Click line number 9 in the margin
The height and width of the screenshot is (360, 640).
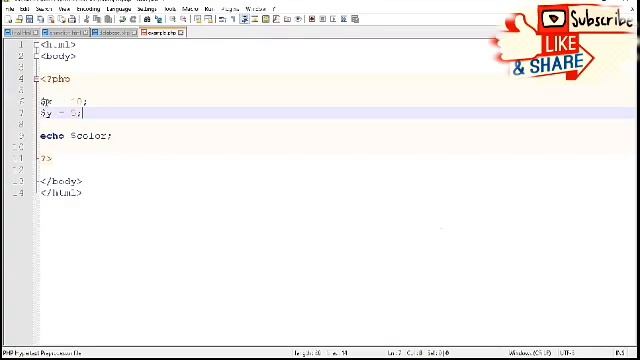click(21, 136)
